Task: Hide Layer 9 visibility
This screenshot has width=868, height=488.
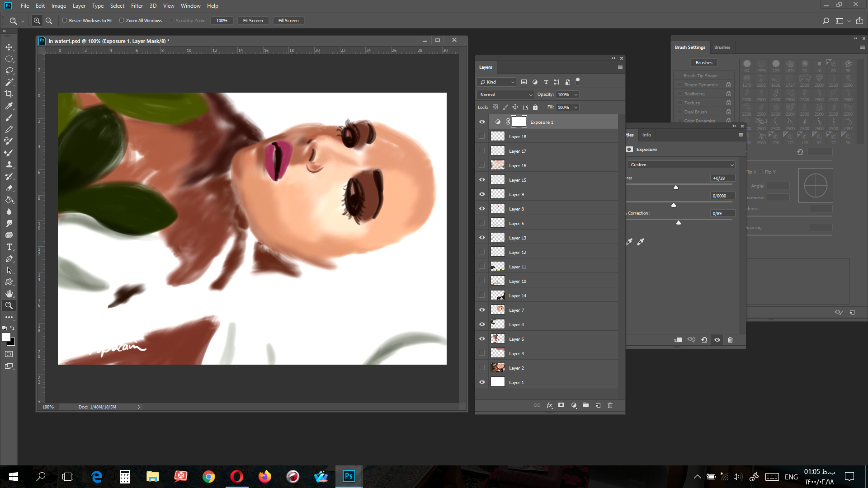Action: pyautogui.click(x=482, y=194)
